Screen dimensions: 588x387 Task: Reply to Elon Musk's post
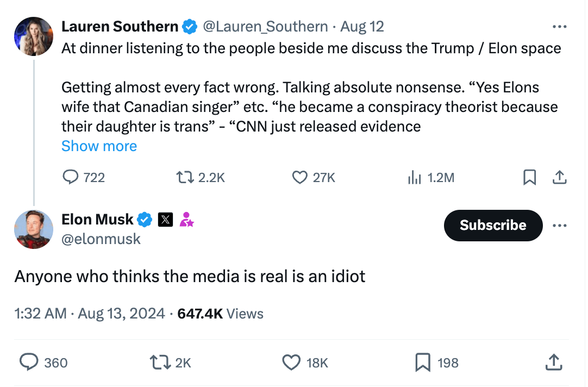[29, 362]
